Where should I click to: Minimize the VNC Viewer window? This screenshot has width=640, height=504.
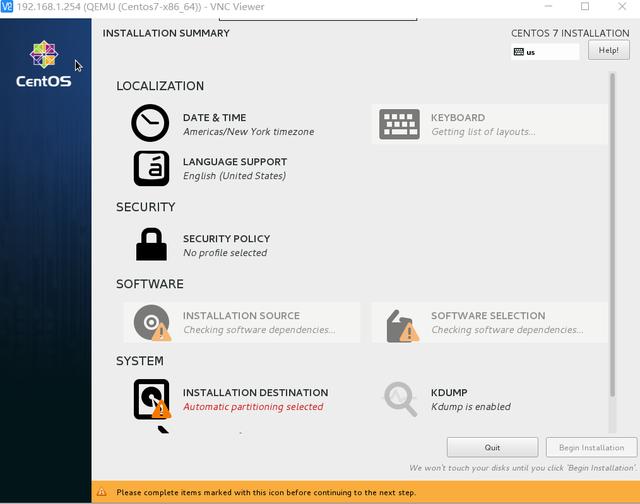click(x=548, y=7)
